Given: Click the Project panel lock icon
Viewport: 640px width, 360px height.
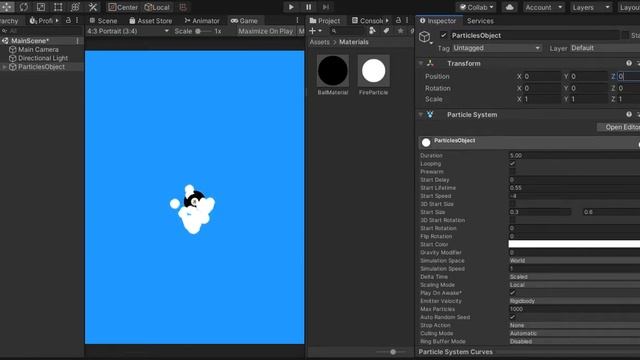Looking at the screenshot, I should pyautogui.click(x=398, y=20).
